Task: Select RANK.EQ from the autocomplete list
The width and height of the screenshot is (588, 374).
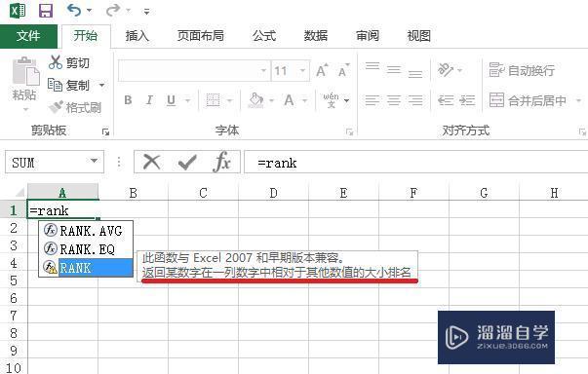Action: tap(86, 249)
